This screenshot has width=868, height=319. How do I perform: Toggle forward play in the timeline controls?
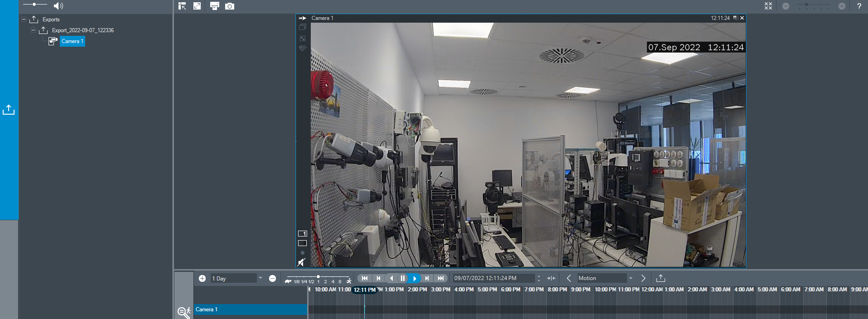click(415, 278)
